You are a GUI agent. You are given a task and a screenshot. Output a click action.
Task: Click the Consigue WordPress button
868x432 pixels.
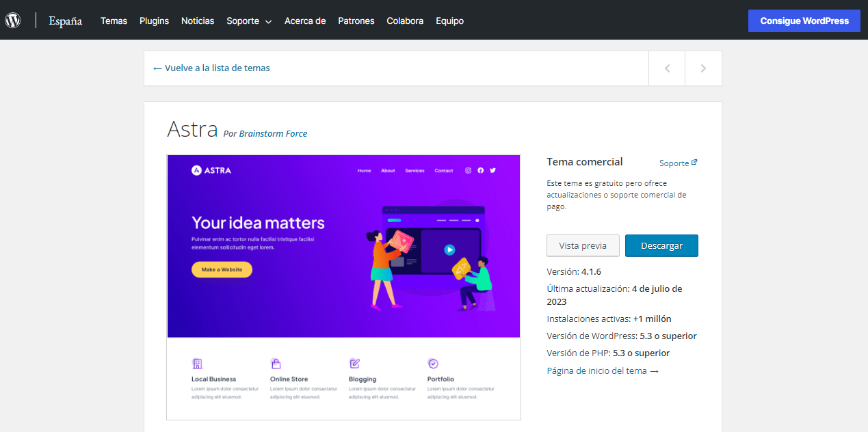pyautogui.click(x=804, y=21)
